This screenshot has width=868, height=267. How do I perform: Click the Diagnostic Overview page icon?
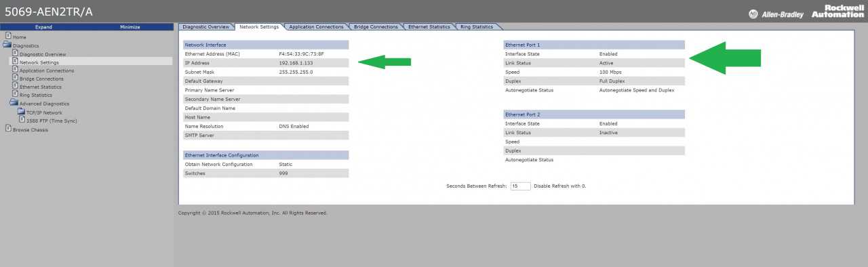tap(15, 53)
